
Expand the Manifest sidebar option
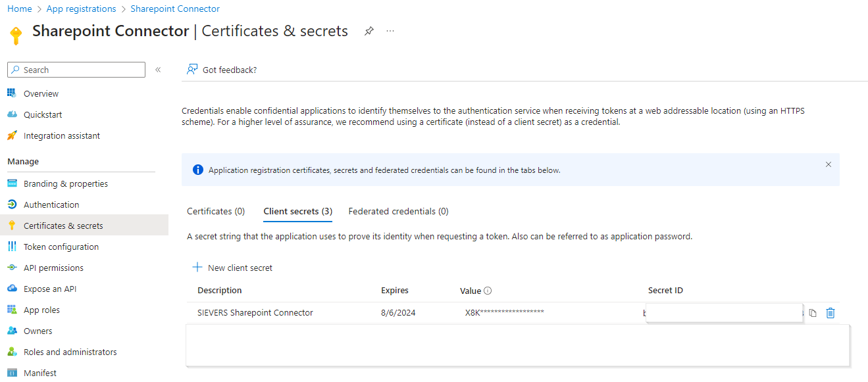click(41, 372)
